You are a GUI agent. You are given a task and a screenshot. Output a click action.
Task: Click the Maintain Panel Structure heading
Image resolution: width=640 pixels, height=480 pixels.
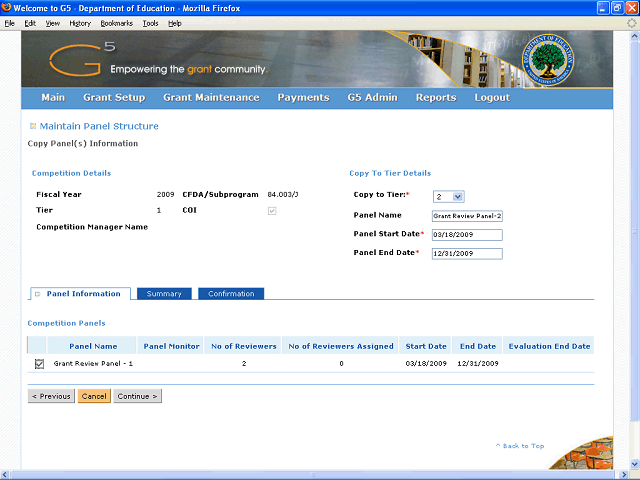99,126
